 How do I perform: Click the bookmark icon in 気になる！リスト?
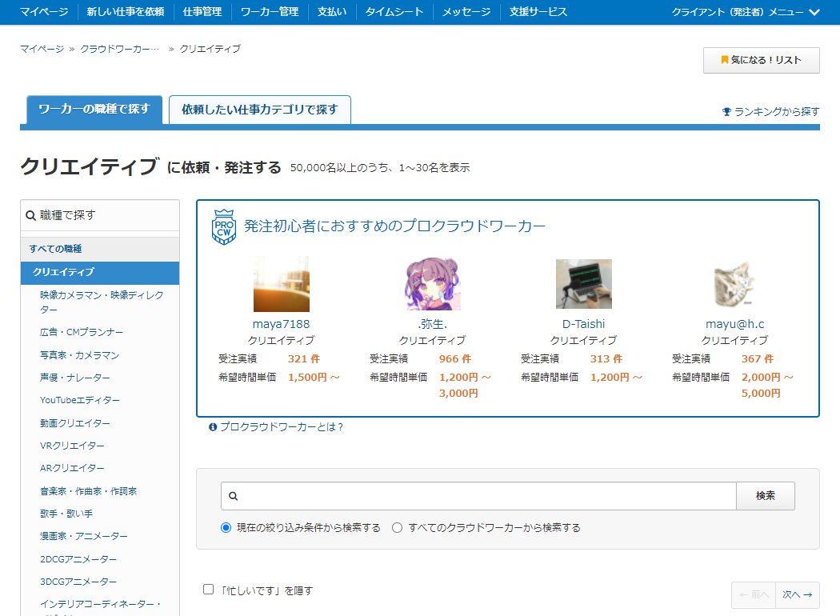tap(724, 61)
